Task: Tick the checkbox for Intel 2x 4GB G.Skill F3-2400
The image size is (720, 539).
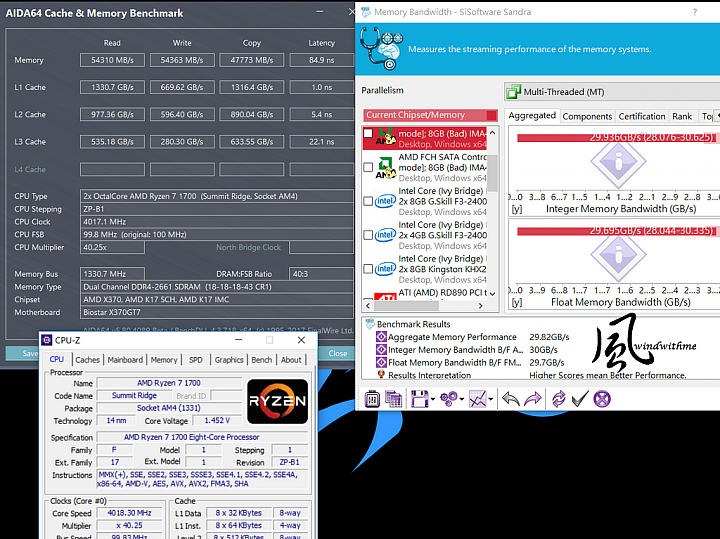Action: (368, 235)
